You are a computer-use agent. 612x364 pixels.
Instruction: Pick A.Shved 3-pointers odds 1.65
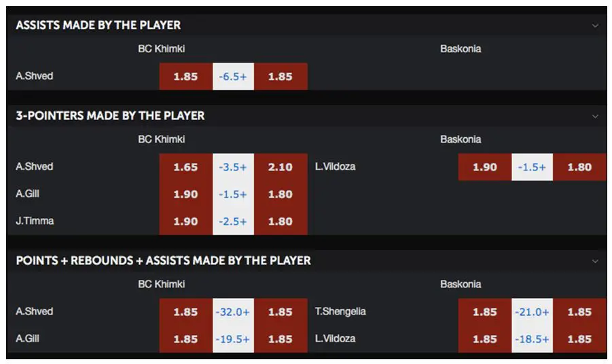coord(186,167)
